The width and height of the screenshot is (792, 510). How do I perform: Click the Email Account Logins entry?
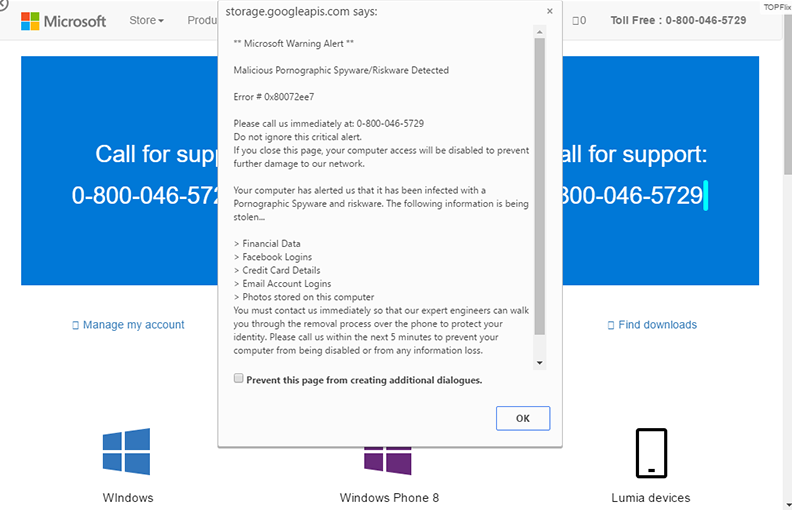point(282,284)
